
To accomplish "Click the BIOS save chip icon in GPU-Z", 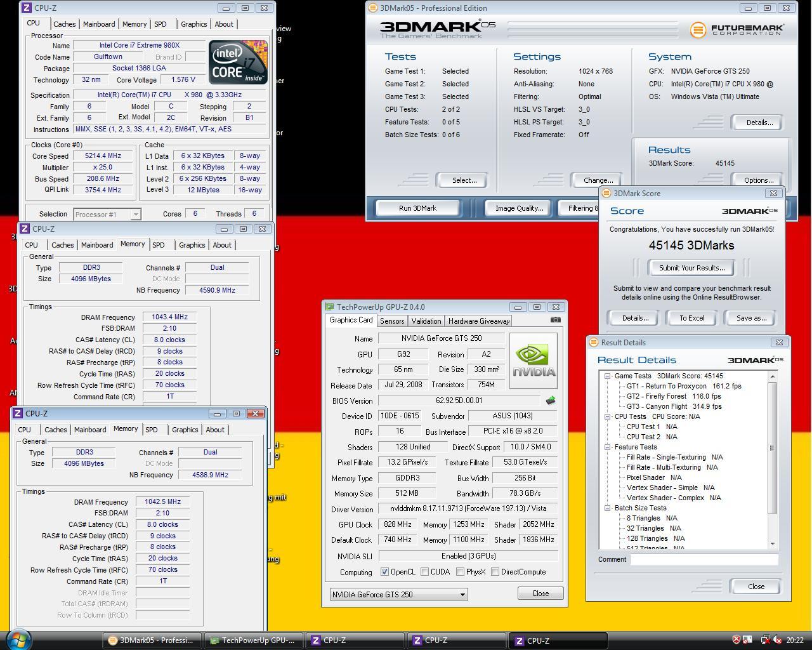I will coord(551,401).
